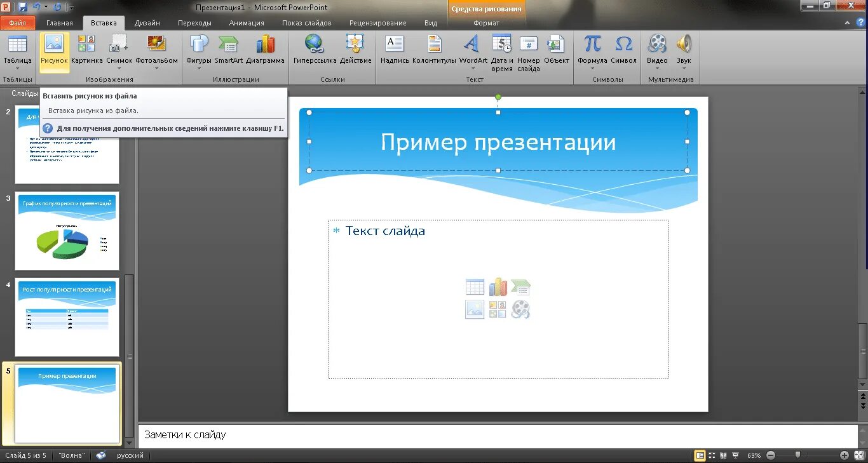Click zoom out minus button
The height and width of the screenshot is (463, 868).
771,455
